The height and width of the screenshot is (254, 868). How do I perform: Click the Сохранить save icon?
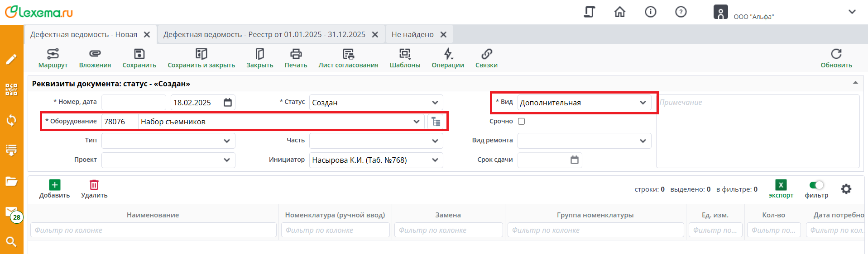(x=139, y=54)
